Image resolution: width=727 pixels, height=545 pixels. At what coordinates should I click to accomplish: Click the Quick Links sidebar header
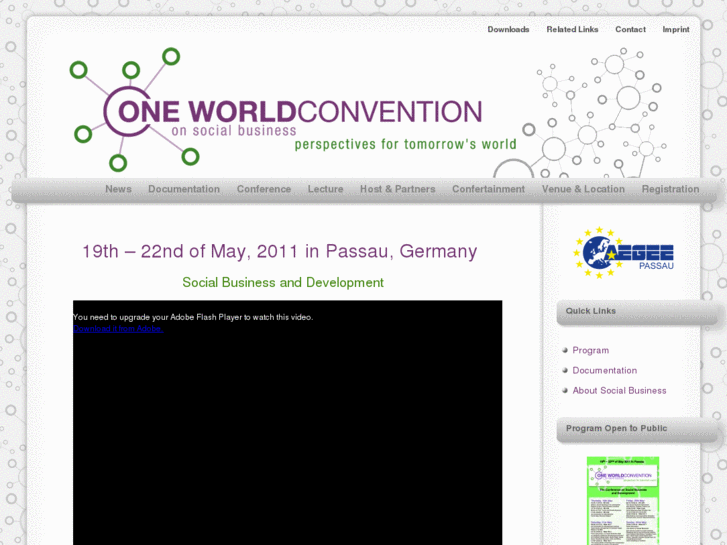coord(638,312)
